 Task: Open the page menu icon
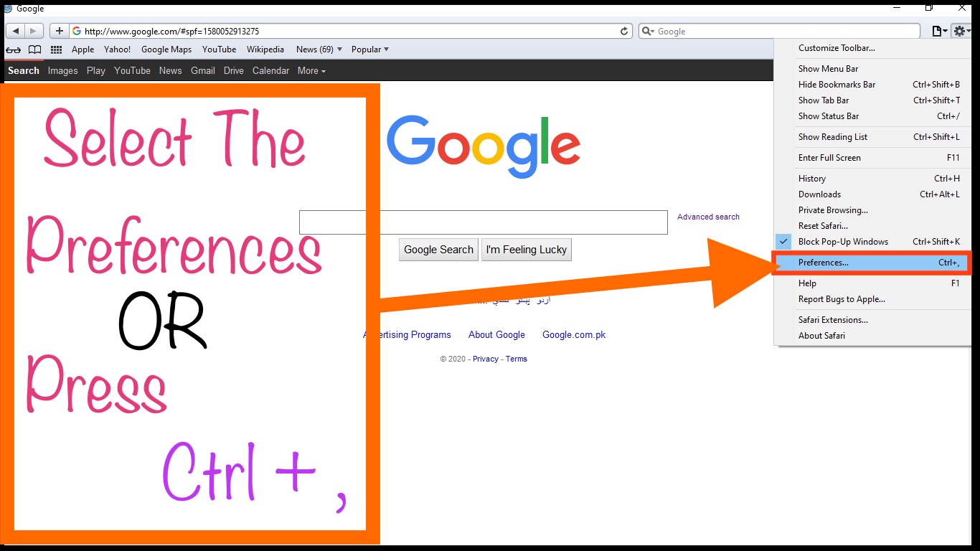938,32
